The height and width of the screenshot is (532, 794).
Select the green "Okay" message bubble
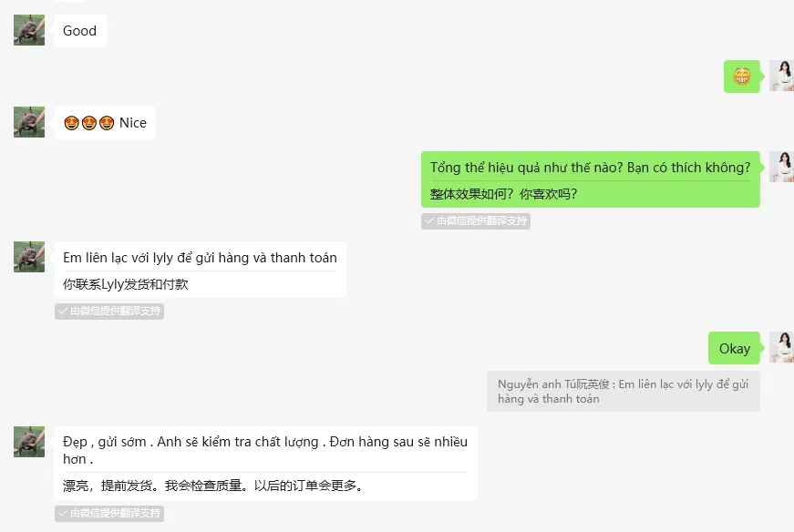(734, 348)
